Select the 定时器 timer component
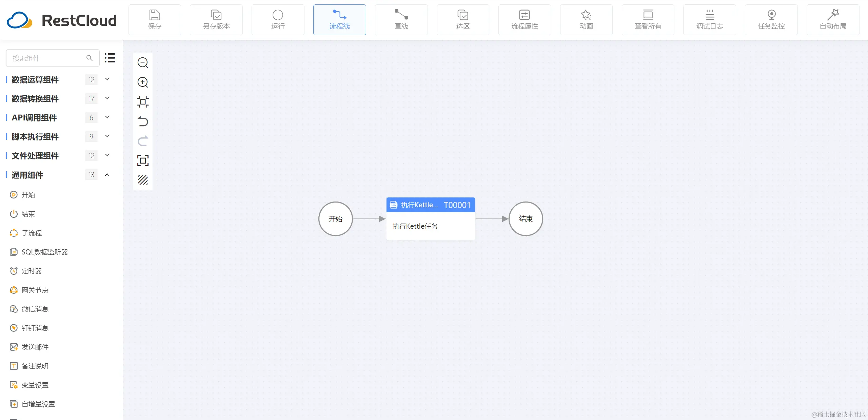This screenshot has width=868, height=420. point(32,271)
